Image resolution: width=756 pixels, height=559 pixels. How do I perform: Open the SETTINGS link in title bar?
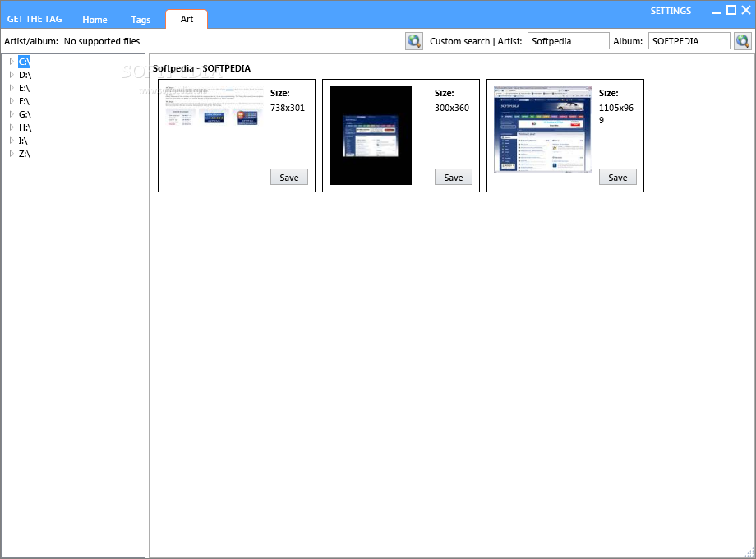tap(671, 11)
